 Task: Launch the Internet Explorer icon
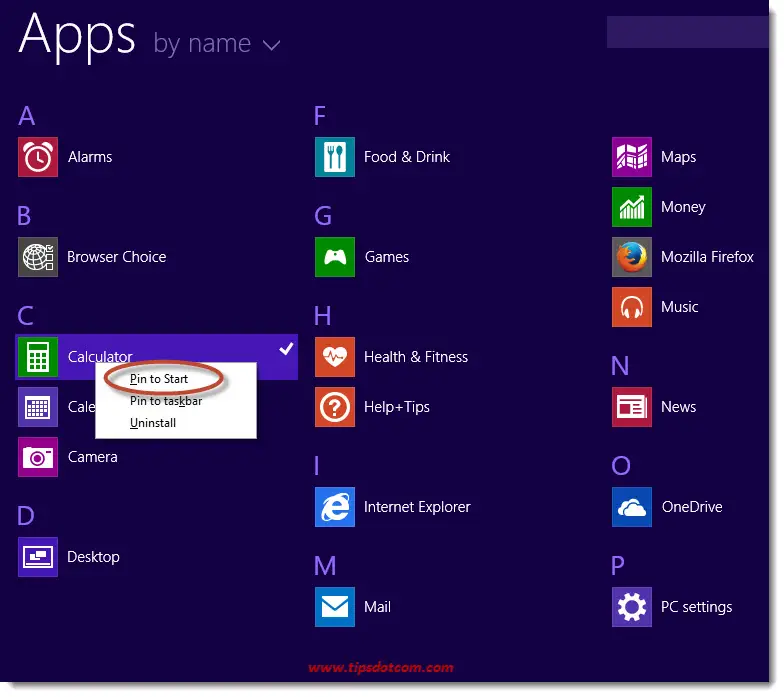[x=335, y=507]
